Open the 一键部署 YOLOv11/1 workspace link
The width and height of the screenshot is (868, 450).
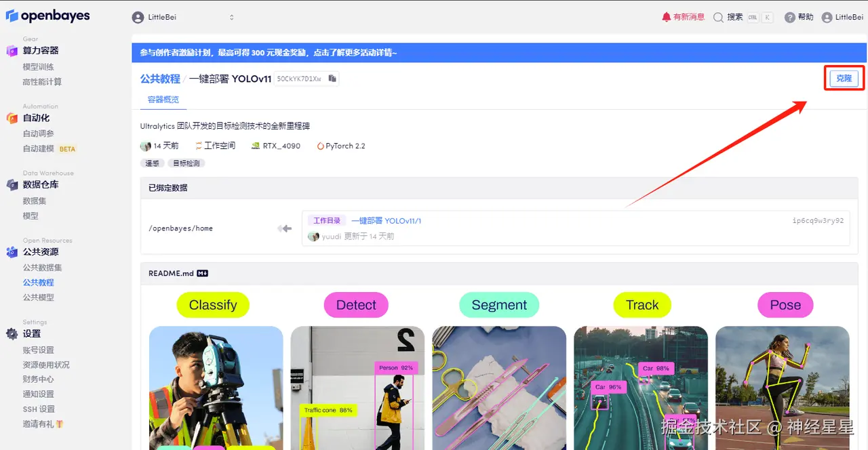coord(387,220)
